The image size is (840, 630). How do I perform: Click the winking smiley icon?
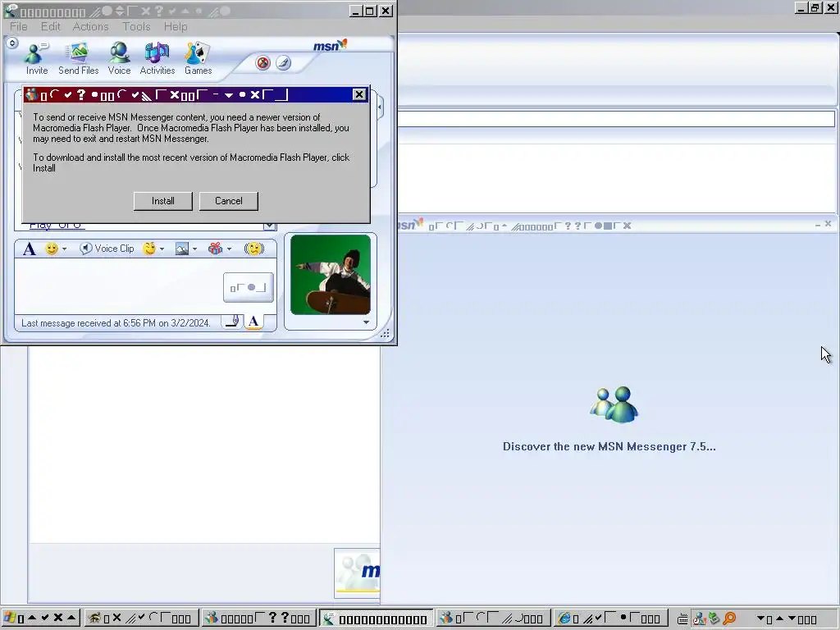tap(149, 249)
